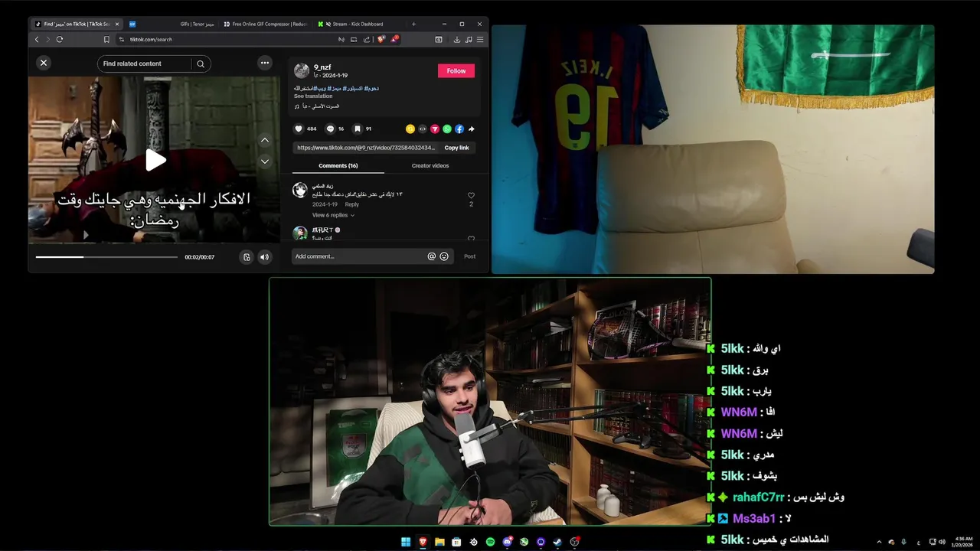This screenshot has width=980, height=551.
Task: Bookmark this page in browser toolbar
Action: pos(106,39)
